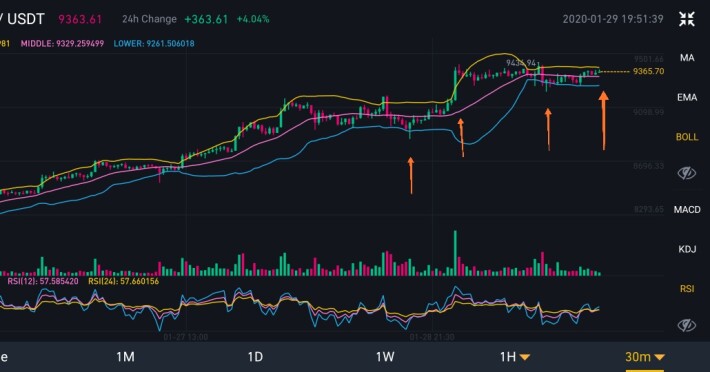710x372 pixels.
Task: Click the timestamp 2020-01-29 19:51:39
Action: (613, 19)
